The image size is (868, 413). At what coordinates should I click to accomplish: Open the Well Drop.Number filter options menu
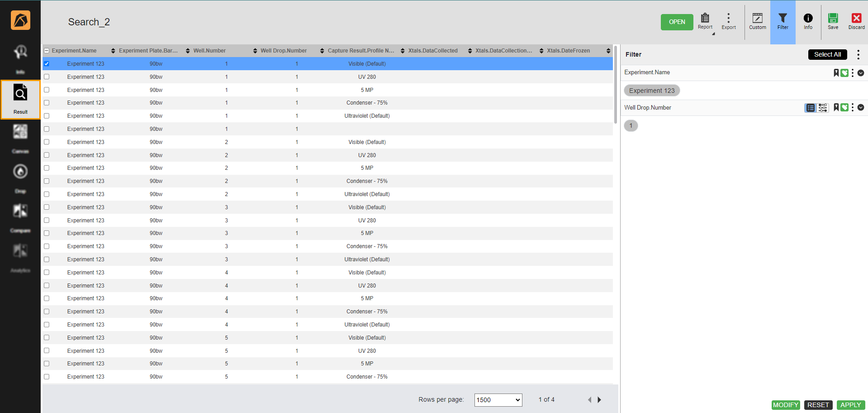click(x=853, y=107)
